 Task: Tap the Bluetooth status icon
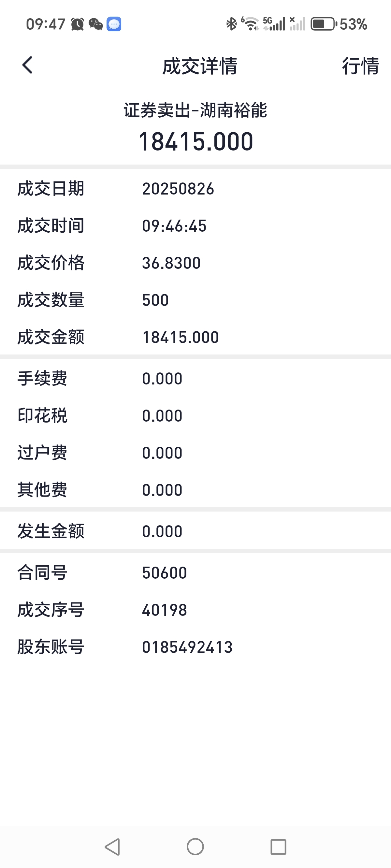pyautogui.click(x=232, y=24)
